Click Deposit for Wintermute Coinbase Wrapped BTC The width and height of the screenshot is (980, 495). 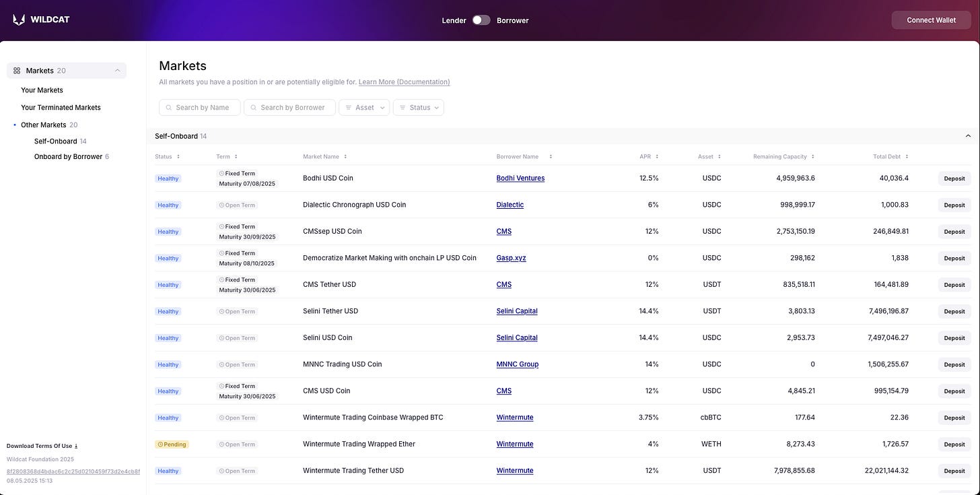coord(954,418)
